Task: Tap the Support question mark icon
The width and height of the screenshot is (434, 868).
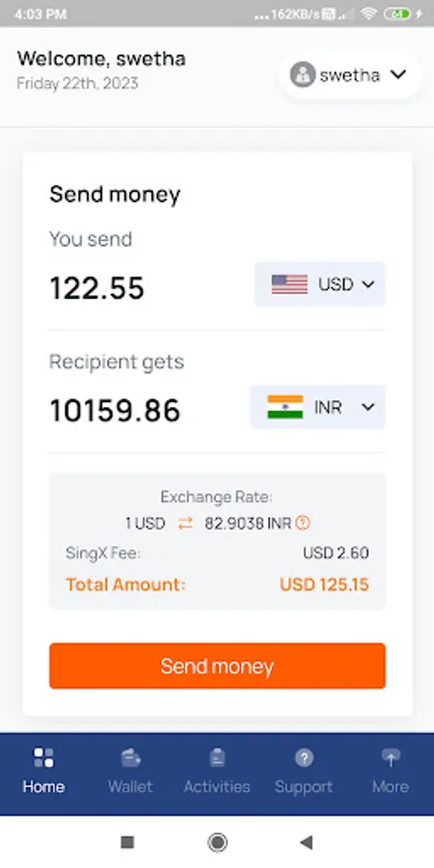Action: point(304,757)
